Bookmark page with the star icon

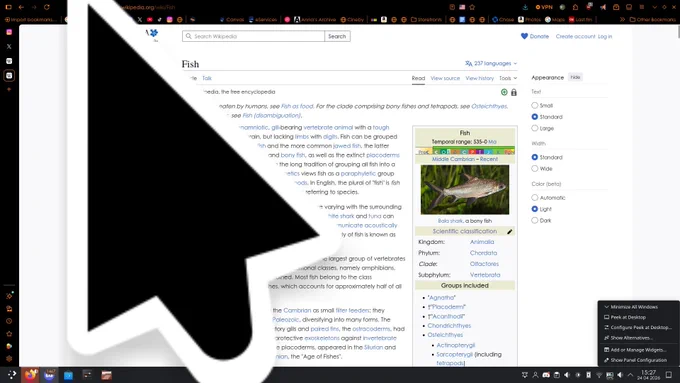click(472, 7)
